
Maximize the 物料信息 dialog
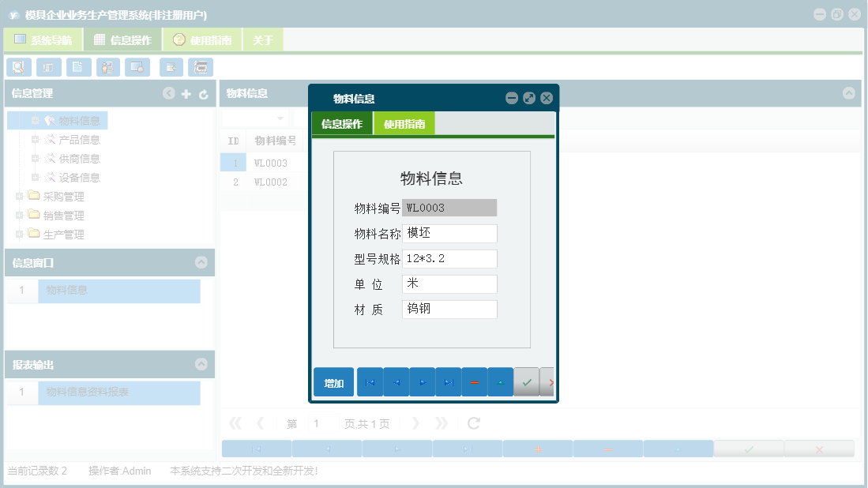(x=529, y=98)
